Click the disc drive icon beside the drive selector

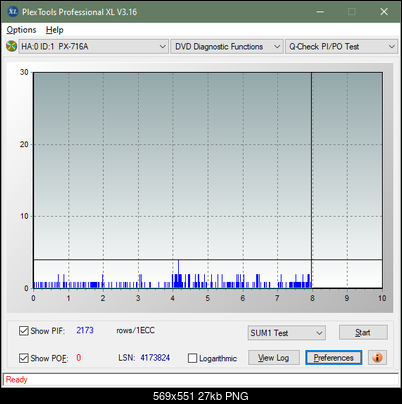click(11, 46)
